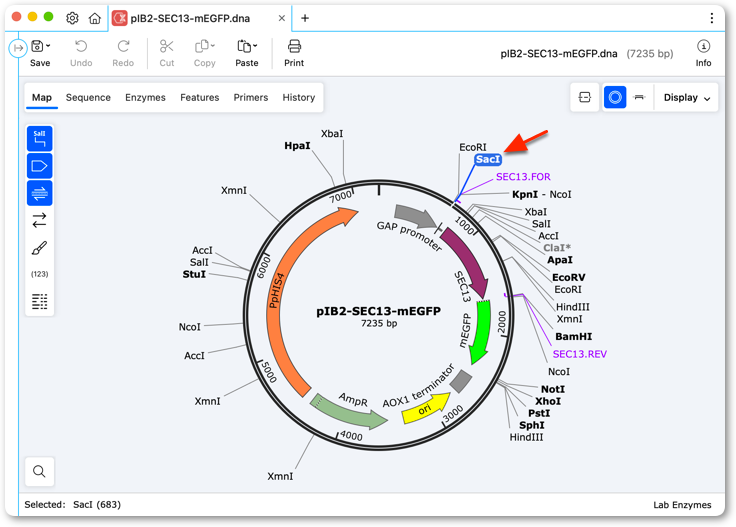Screen dimensions: 736x527
Task: Click the ClaI* grayed enzyme label
Action: click(557, 248)
